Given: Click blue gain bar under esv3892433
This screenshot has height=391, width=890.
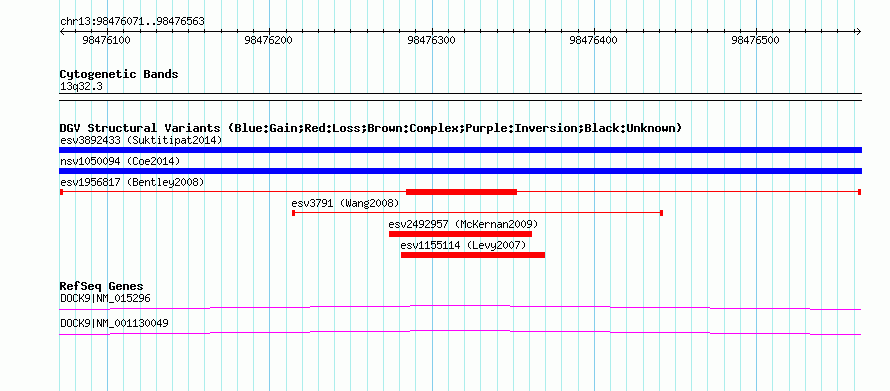Looking at the screenshot, I should click(x=460, y=150).
